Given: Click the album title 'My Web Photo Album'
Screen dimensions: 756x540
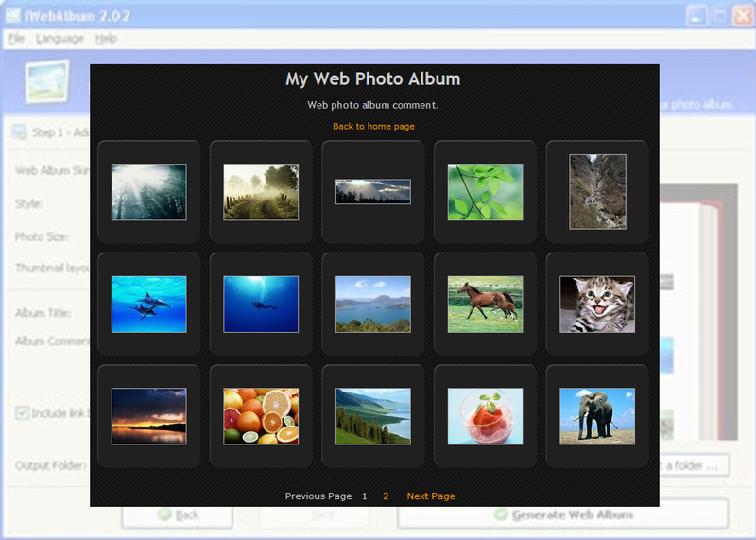Looking at the screenshot, I should tap(372, 79).
